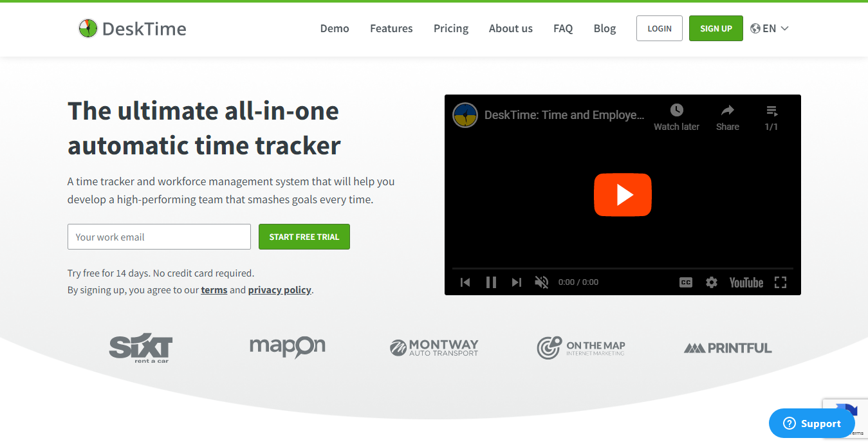Screen dimensions: 868x447
Task: Open the Demo menu item
Action: click(335, 28)
